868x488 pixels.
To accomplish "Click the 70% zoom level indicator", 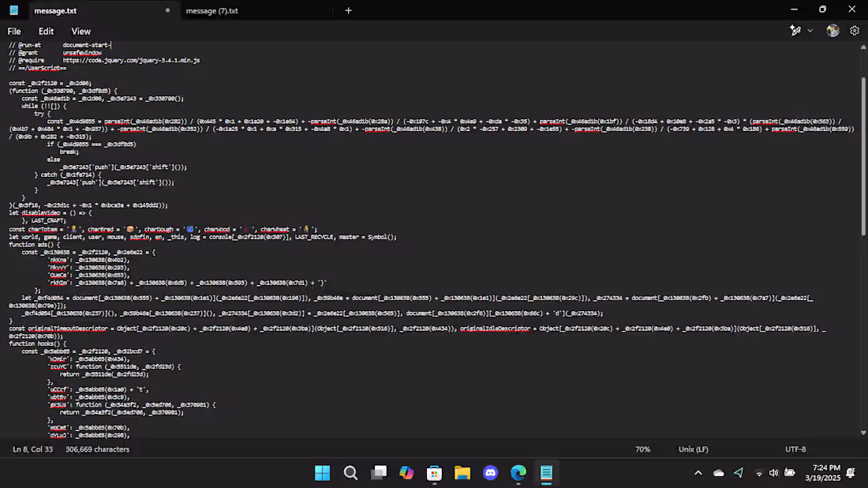I will [x=642, y=449].
